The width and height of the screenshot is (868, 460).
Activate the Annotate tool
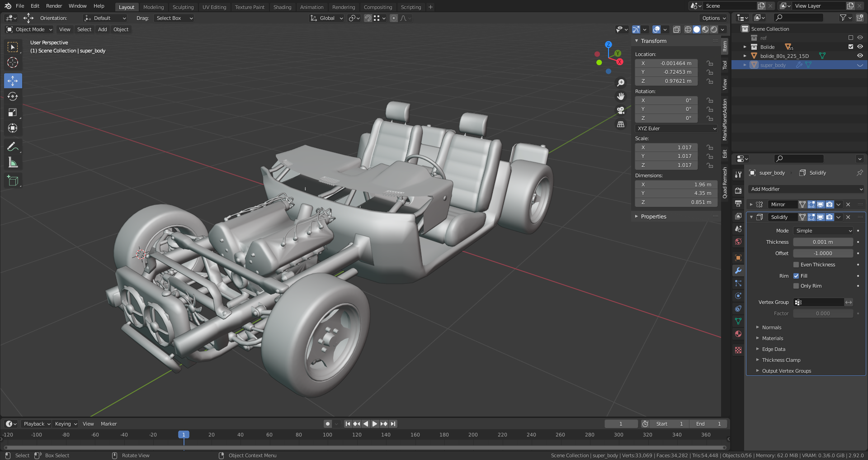[x=13, y=147]
